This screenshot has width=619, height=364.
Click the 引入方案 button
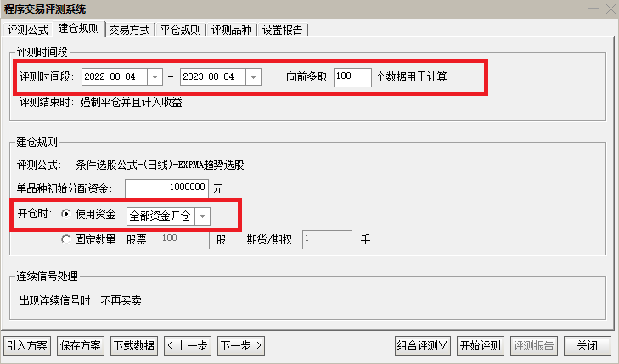coord(28,345)
